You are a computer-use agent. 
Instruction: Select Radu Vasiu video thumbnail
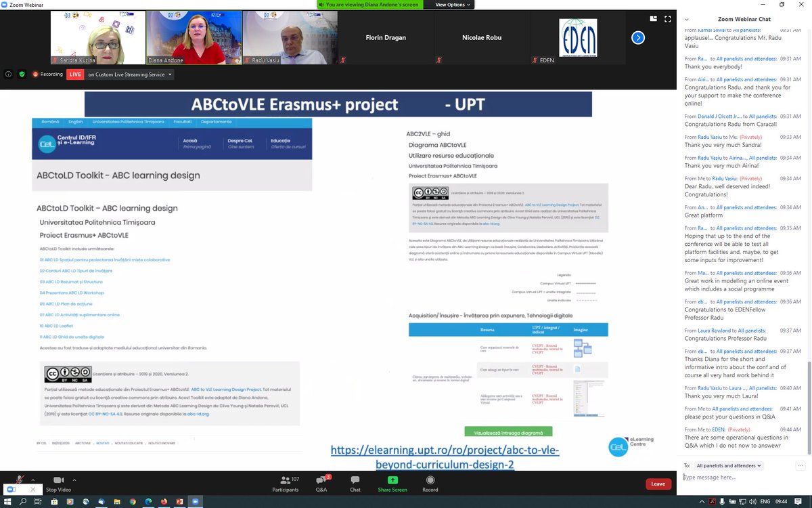[290, 37]
